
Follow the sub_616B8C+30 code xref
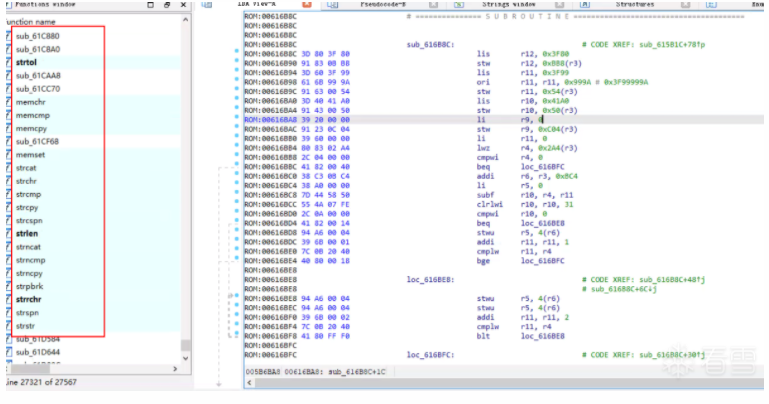[672, 355]
